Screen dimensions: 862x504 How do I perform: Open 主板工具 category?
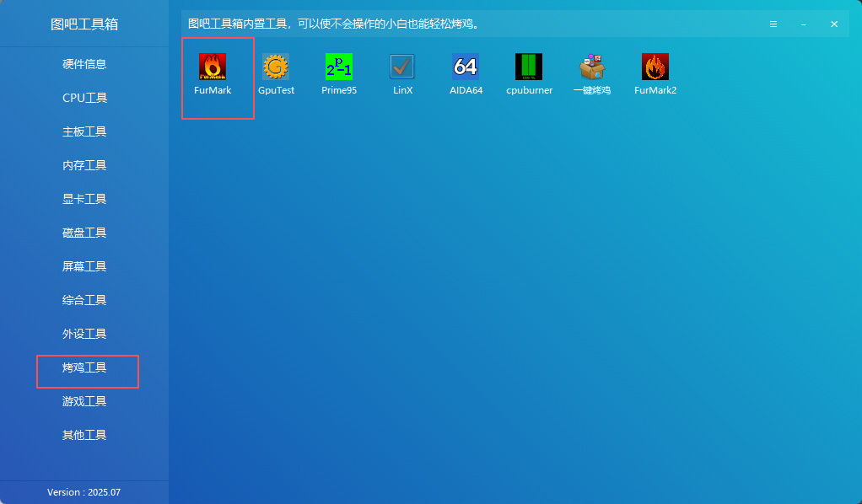(84, 131)
